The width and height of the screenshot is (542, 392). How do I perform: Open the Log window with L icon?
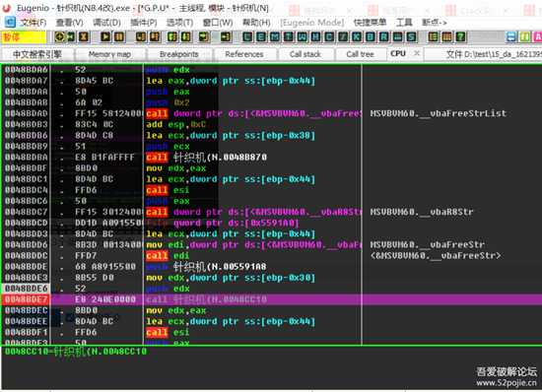click(247, 36)
